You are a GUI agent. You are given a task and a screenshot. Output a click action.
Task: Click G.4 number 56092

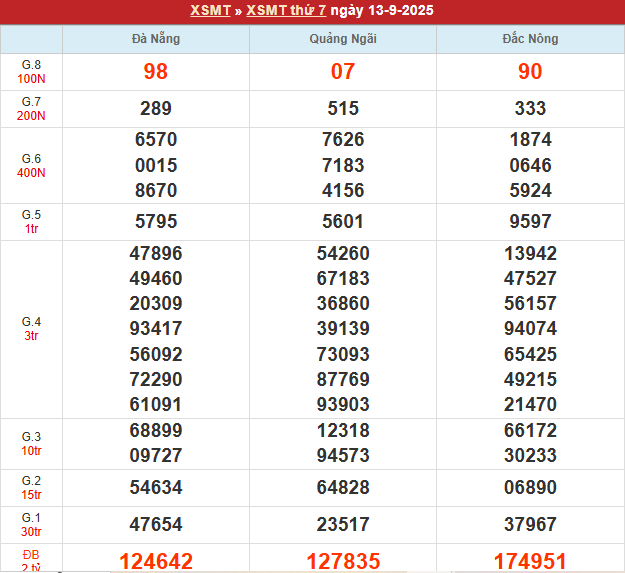pos(156,355)
